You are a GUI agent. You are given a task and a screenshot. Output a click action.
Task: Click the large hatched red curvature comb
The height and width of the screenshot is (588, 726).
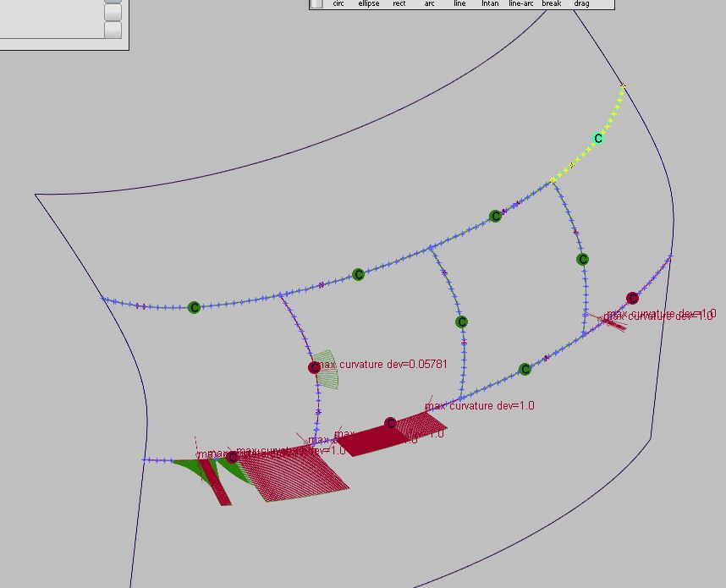point(292,475)
